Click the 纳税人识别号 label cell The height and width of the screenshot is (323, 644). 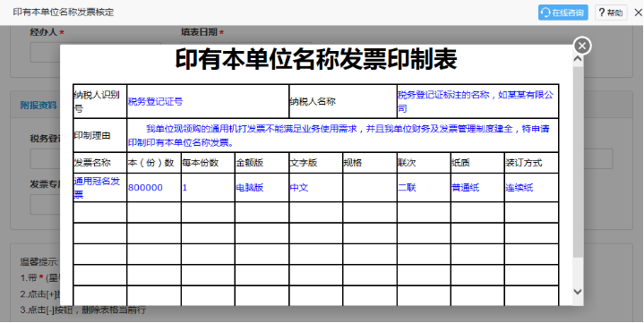[x=99, y=102]
